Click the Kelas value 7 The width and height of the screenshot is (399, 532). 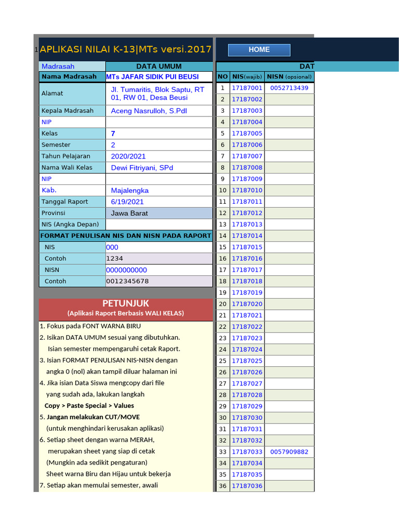click(159, 134)
